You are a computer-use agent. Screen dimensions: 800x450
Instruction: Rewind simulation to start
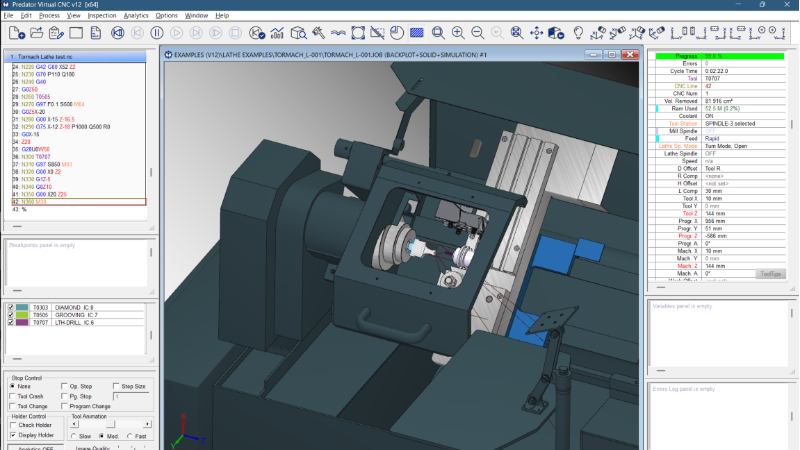click(x=118, y=33)
